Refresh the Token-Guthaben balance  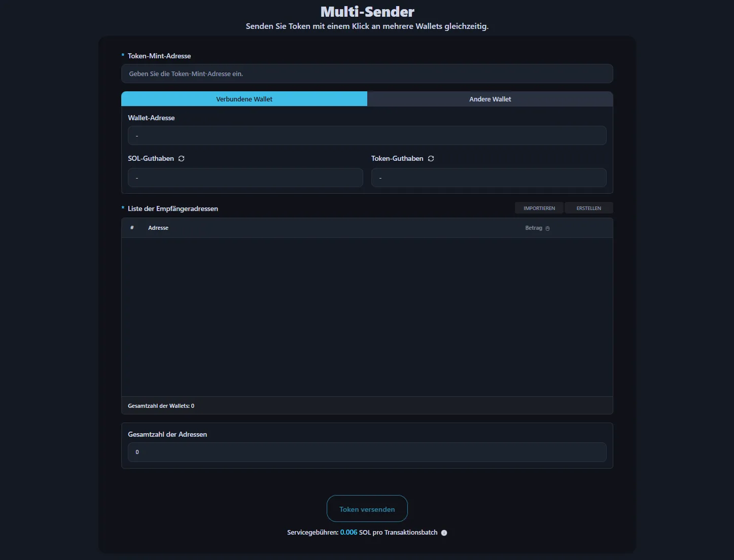click(431, 159)
